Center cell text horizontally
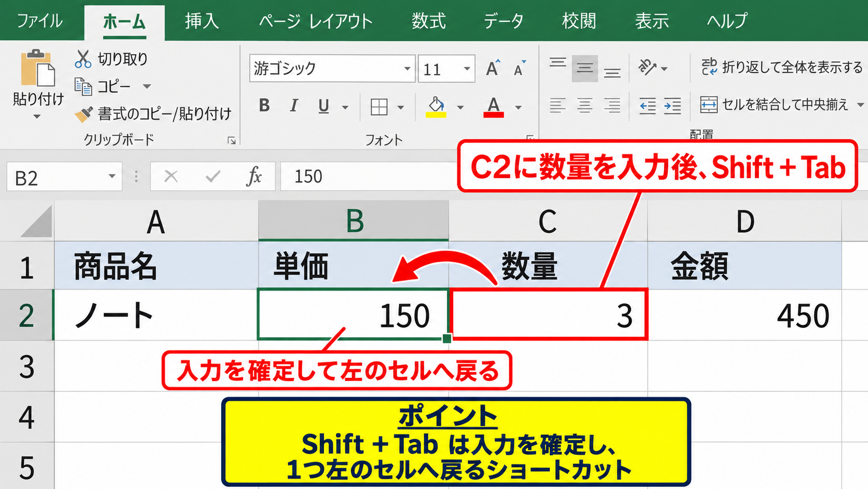The width and height of the screenshot is (868, 489). point(585,105)
